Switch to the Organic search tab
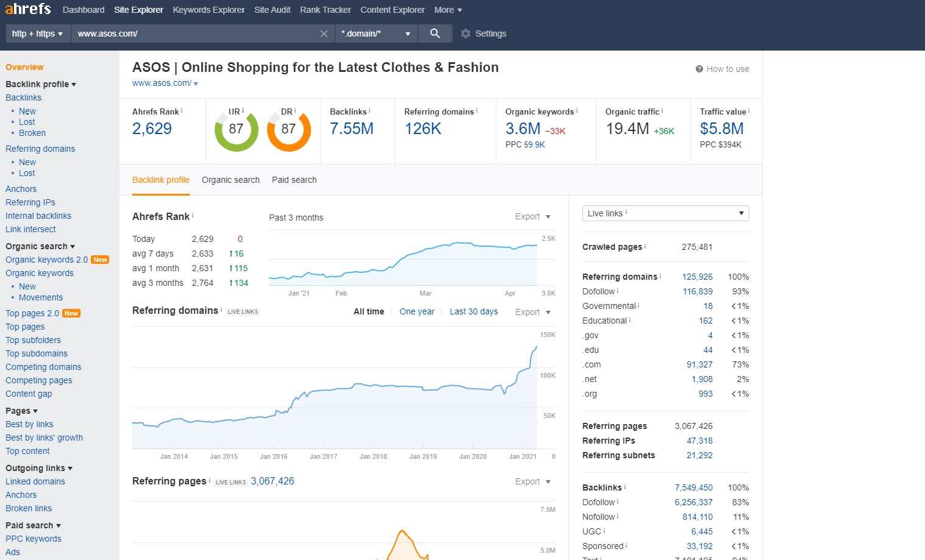Image resolution: width=925 pixels, height=560 pixels. click(230, 180)
